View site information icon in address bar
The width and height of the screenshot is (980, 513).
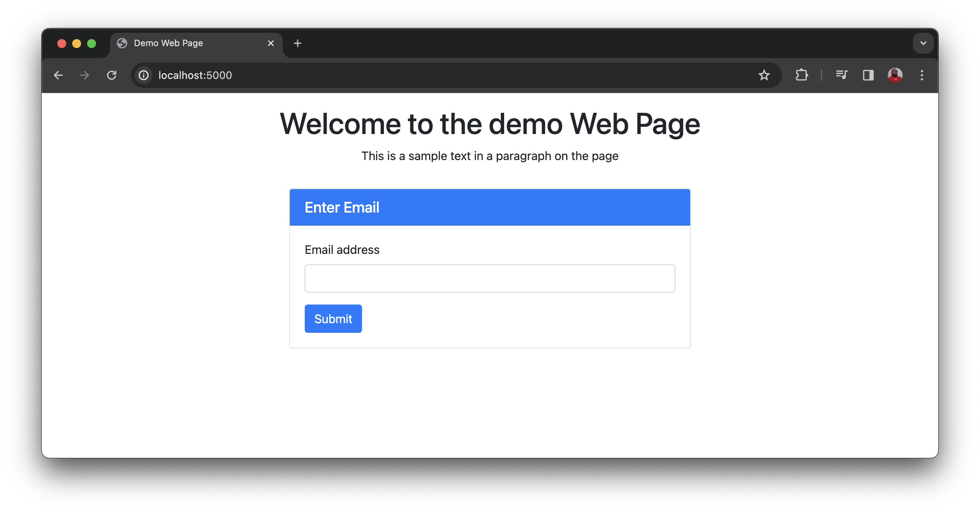(x=143, y=75)
